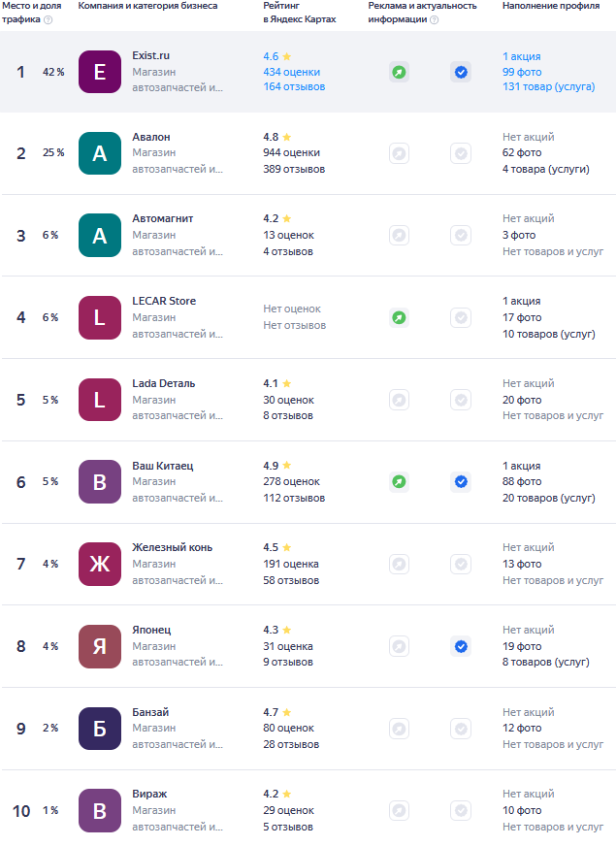Click blue verified badge in Японец row
This screenshot has height=846, width=616.
(461, 646)
